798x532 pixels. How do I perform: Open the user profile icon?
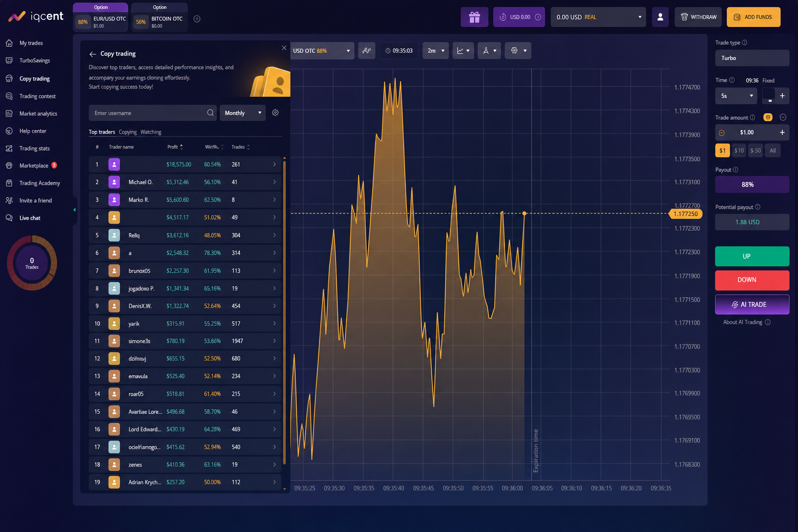660,17
